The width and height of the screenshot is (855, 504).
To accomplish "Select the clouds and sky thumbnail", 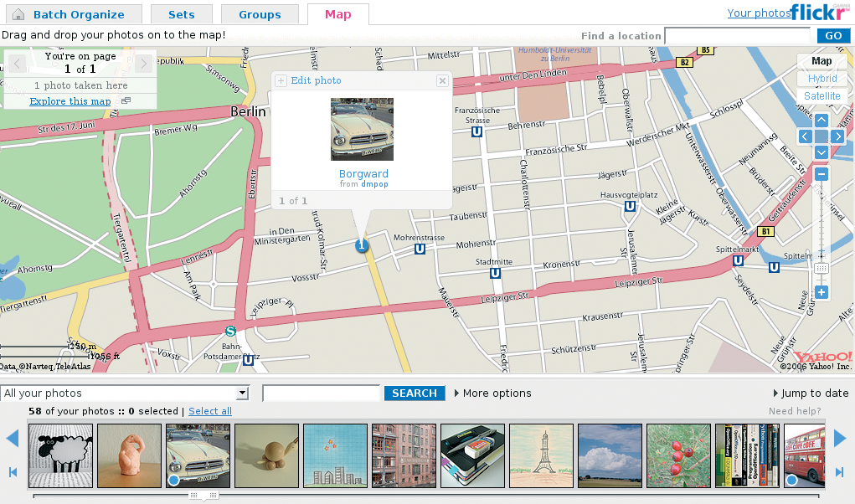I will (610, 455).
